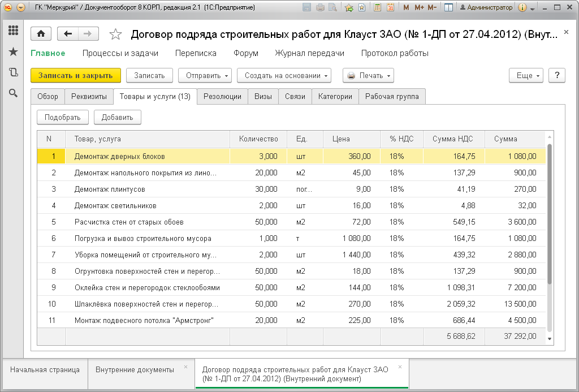Click the M- memory subtract button

[432, 7]
